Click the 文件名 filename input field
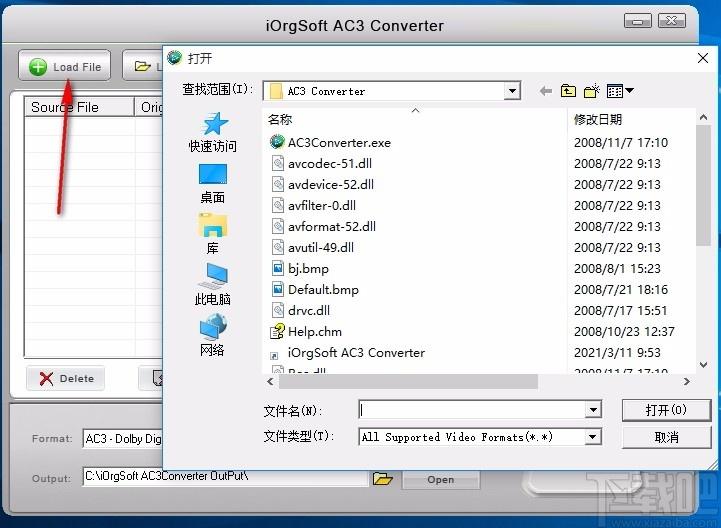721x528 pixels. coord(472,409)
